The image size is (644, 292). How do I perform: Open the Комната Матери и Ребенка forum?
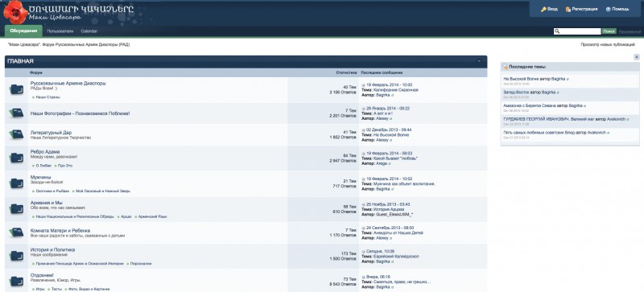[60, 230]
